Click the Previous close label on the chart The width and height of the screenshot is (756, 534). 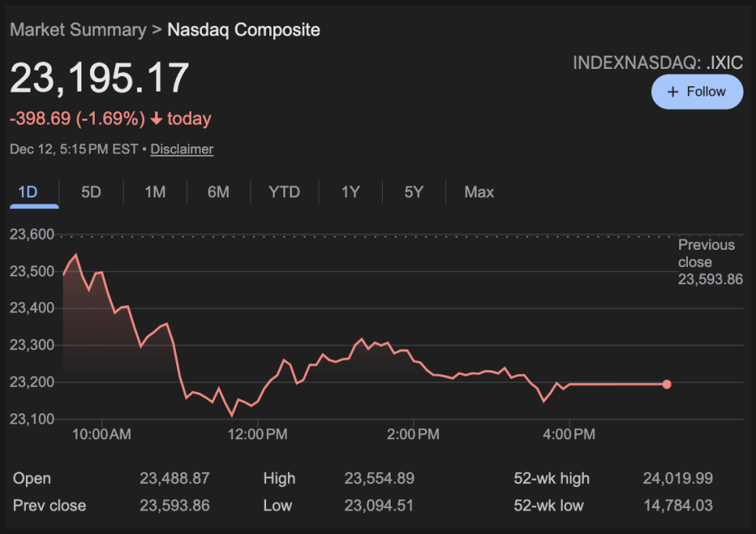coord(707,253)
